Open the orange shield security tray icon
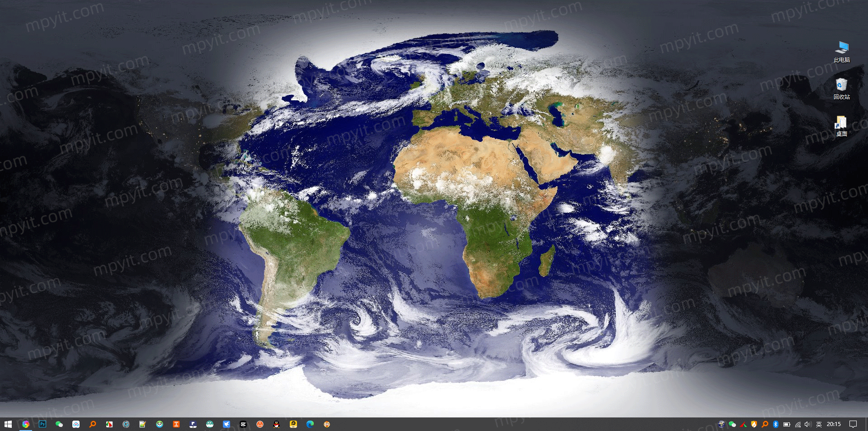Viewport: 868px width, 431px height. coord(754,424)
